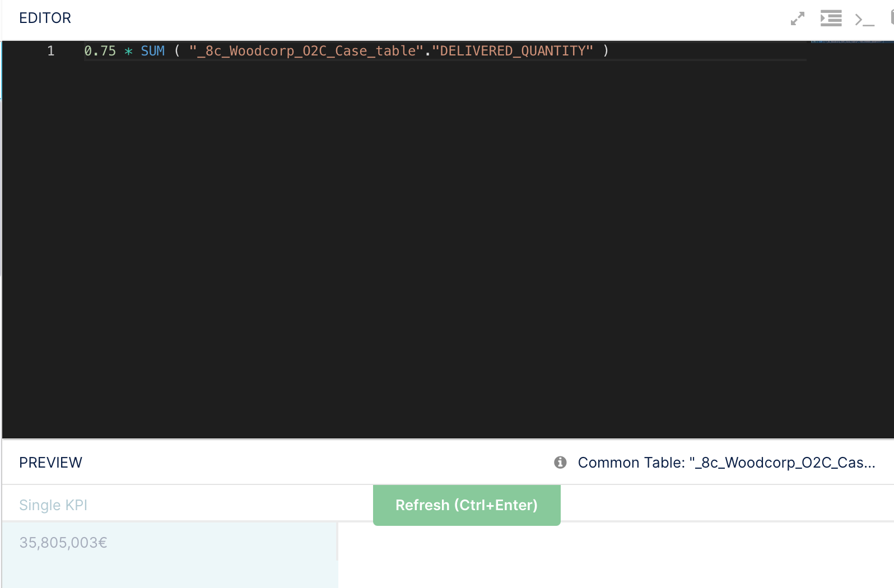Screen dimensions: 894x588
Task: Click the format/indent code icon
Action: click(831, 18)
